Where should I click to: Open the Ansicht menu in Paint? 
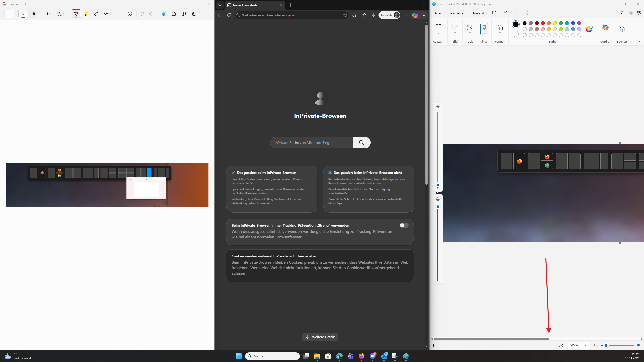478,13
